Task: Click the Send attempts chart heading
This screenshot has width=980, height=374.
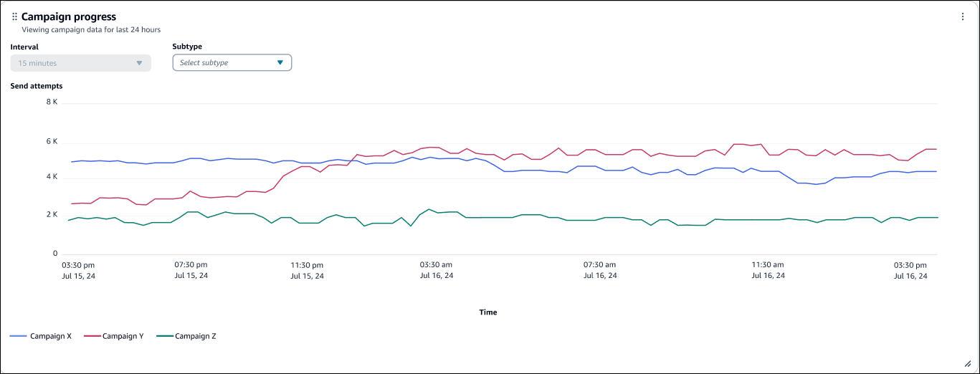Action: [37, 86]
